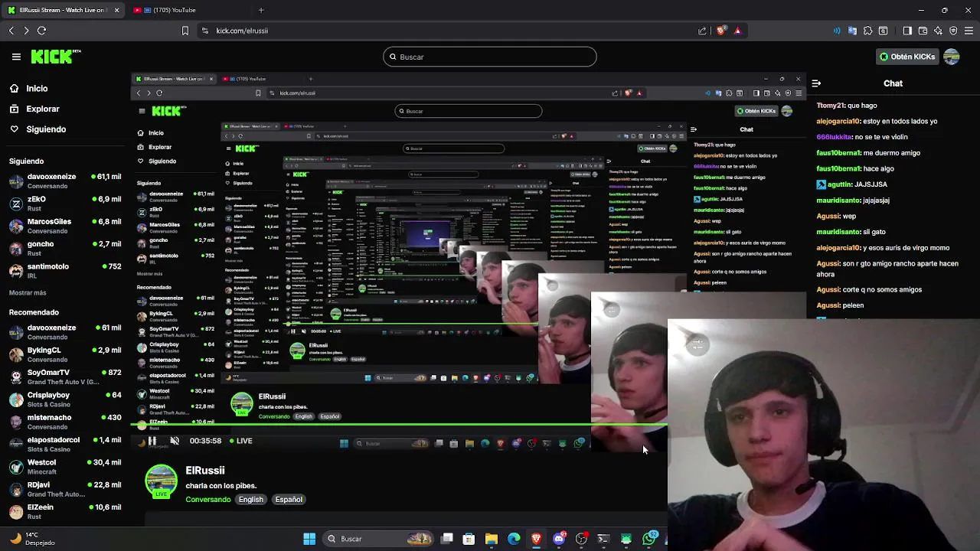The image size is (980, 551).
Task: Go forward in browser history
Action: click(26, 31)
